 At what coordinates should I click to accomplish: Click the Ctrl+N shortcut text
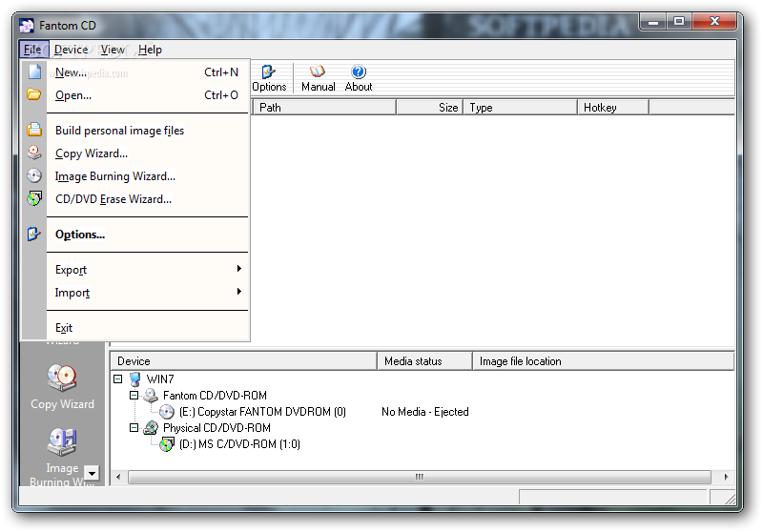(221, 72)
